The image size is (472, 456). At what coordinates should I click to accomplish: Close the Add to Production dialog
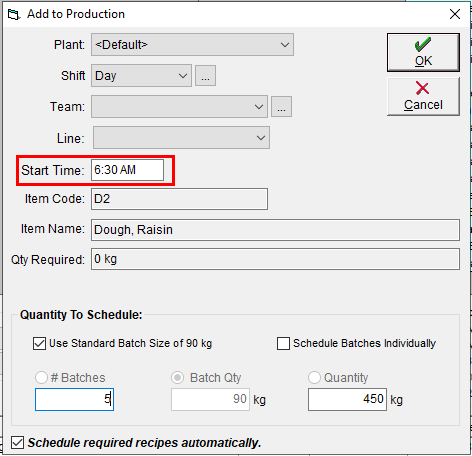455,14
